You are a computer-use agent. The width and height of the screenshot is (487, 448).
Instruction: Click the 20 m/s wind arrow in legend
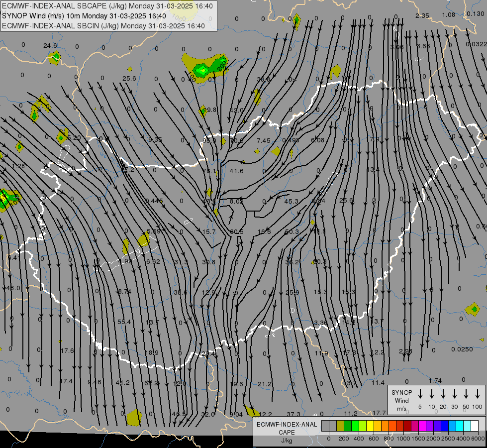[x=443, y=393]
